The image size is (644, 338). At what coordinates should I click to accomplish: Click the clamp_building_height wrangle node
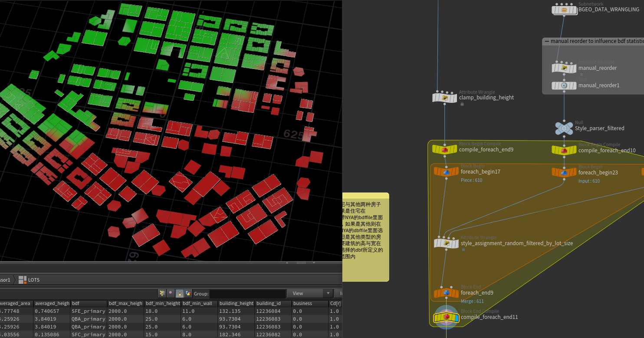(444, 98)
